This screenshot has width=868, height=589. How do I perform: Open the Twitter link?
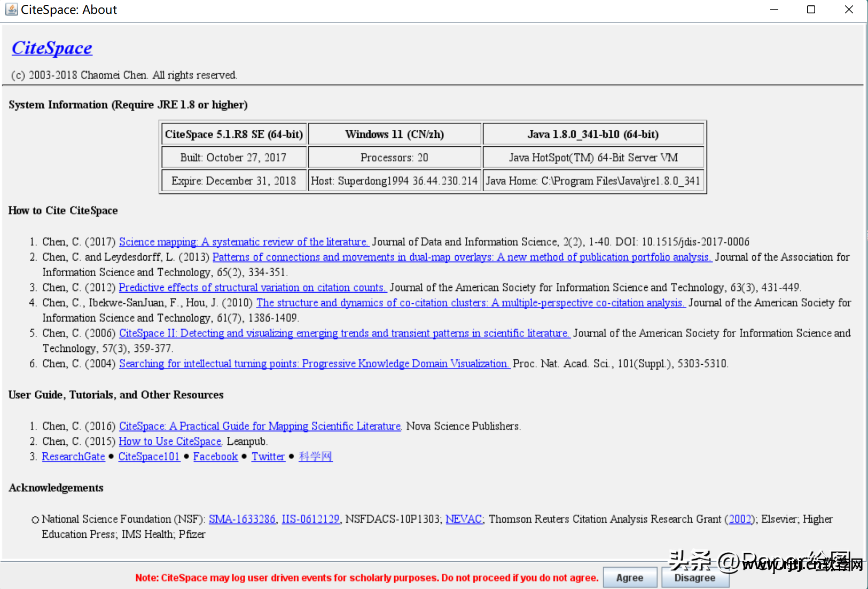(x=268, y=457)
